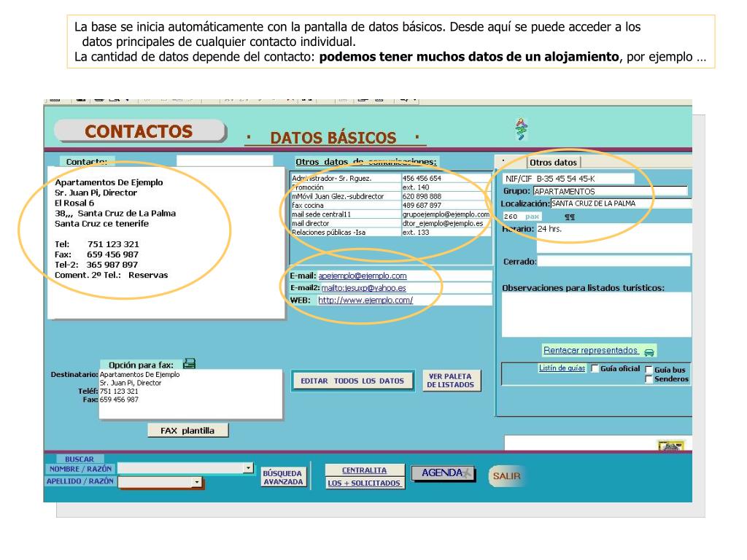747x560 pixels.
Task: Click the Observaciones para listados turísticos text box
Action: click(596, 315)
